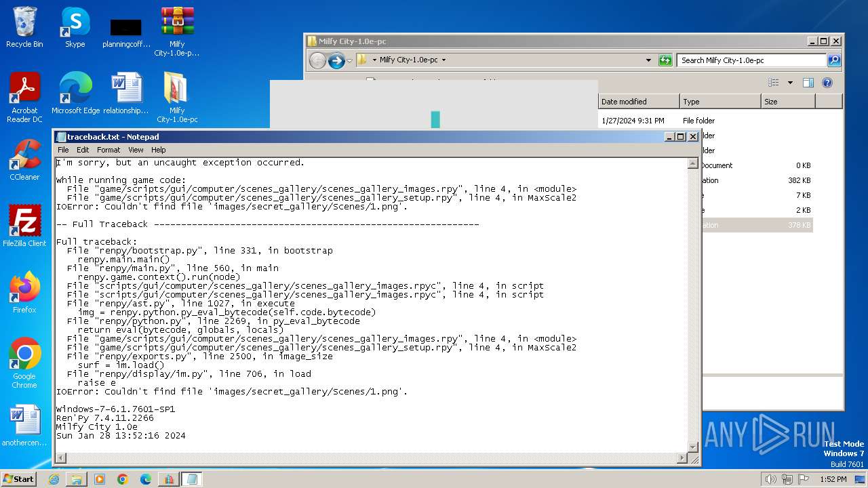868x488 pixels.
Task: Open Windows Media Player taskbar icon
Action: coord(100,479)
